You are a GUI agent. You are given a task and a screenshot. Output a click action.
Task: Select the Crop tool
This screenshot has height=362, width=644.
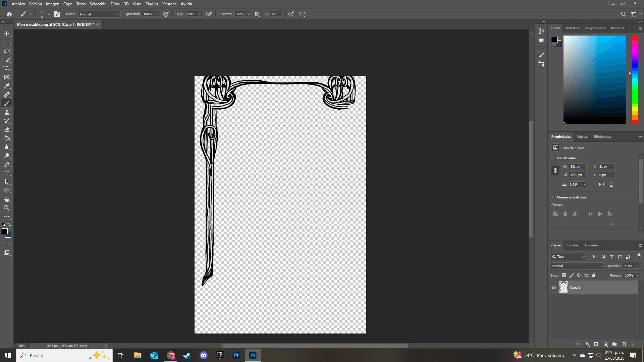click(7, 68)
